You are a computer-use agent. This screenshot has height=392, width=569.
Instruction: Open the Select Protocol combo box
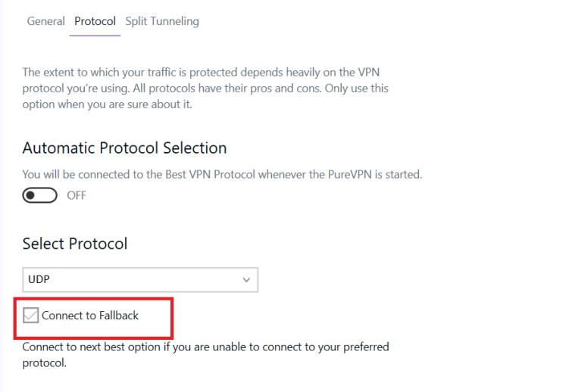140,280
